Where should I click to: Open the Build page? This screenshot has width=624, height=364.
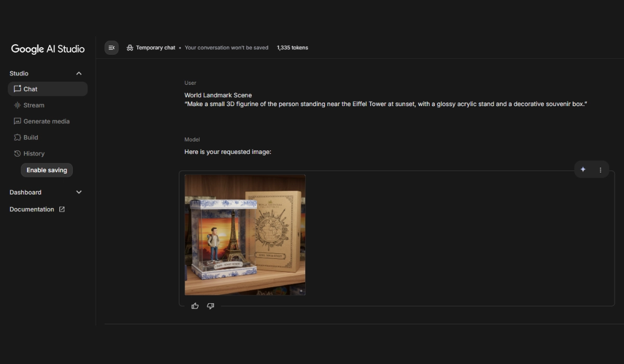click(x=31, y=137)
